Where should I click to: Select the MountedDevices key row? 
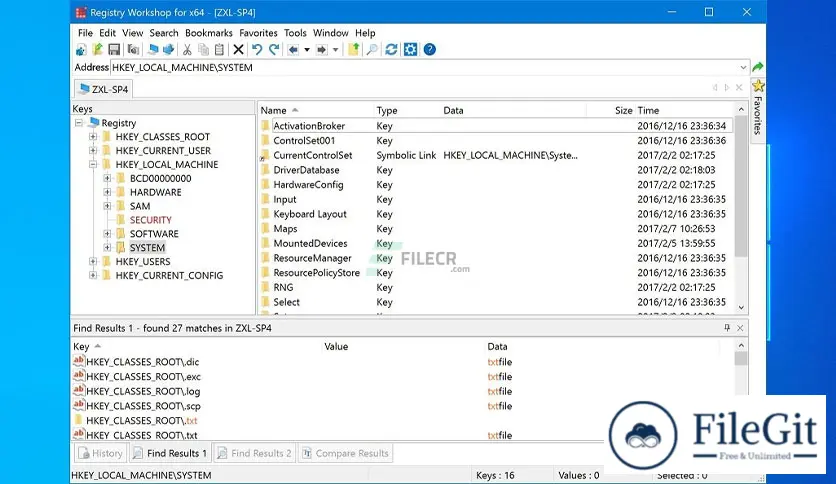tap(496, 243)
